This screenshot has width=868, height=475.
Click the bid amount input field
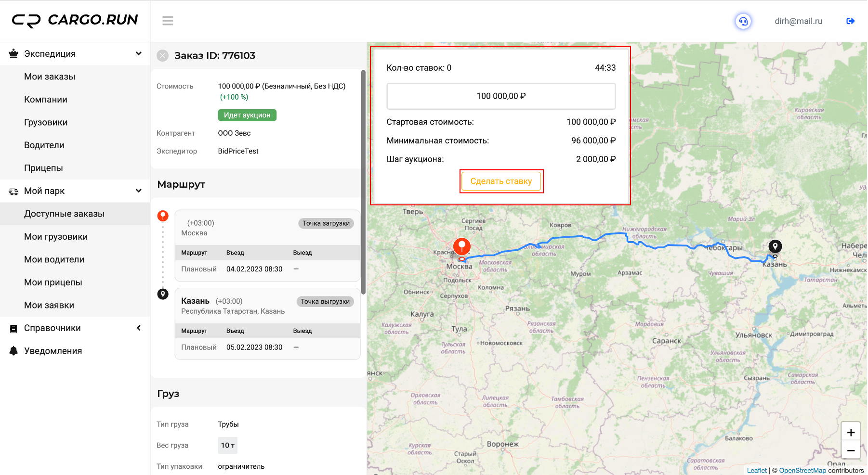[x=501, y=96]
